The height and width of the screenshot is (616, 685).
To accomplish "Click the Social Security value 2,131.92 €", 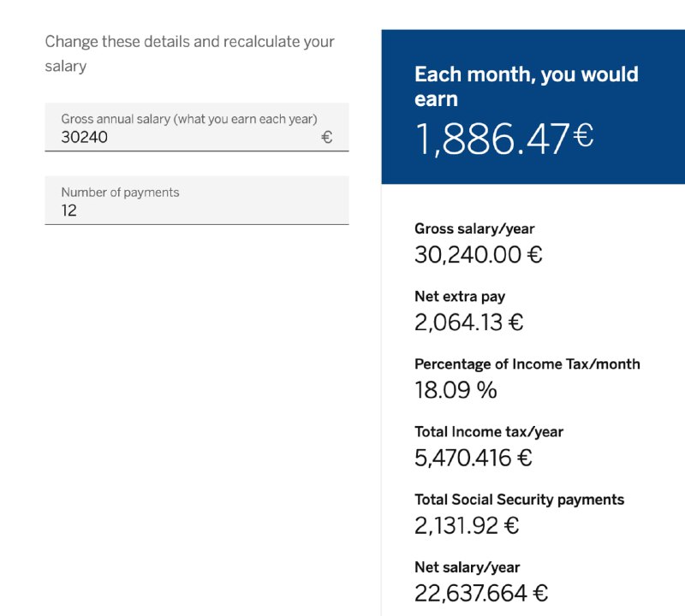I will (467, 525).
